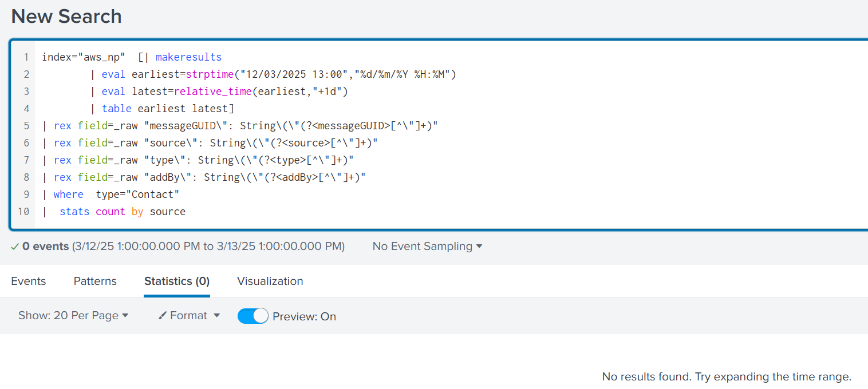
Task: Click the where clause on line 9
Action: point(68,194)
